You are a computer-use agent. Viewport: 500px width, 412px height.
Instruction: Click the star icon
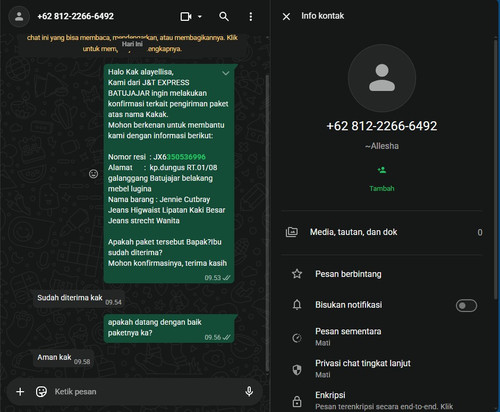(297, 274)
